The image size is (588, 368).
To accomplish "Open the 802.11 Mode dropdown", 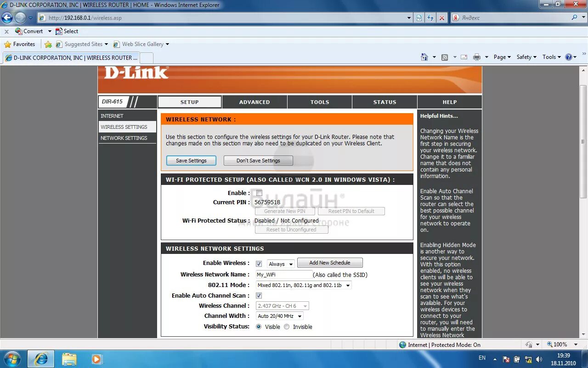I will (304, 285).
